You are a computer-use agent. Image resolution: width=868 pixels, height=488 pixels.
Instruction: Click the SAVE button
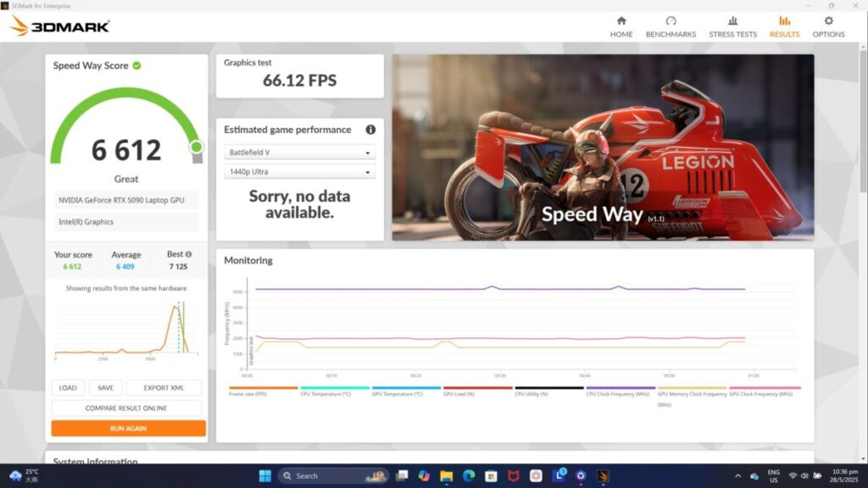coord(106,388)
